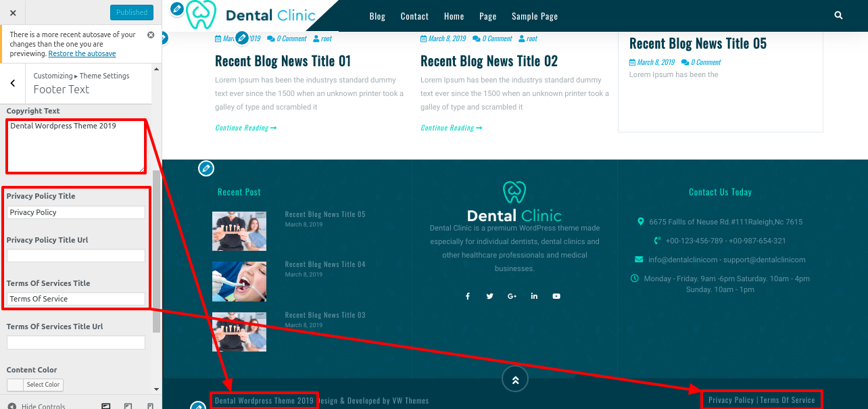868x409 pixels.
Task: Click the location pin icon beside the address
Action: (641, 222)
